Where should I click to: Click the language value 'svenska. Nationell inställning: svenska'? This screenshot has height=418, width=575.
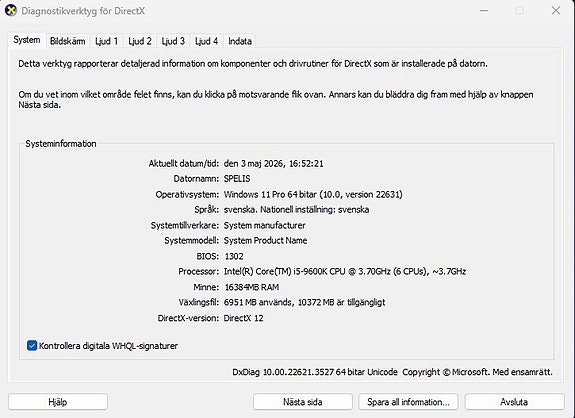(296, 210)
